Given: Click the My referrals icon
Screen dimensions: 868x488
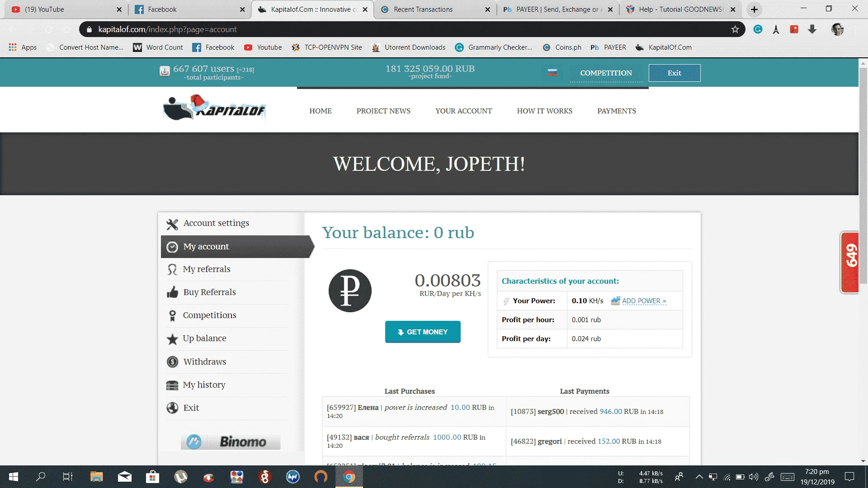Looking at the screenshot, I should click(172, 270).
